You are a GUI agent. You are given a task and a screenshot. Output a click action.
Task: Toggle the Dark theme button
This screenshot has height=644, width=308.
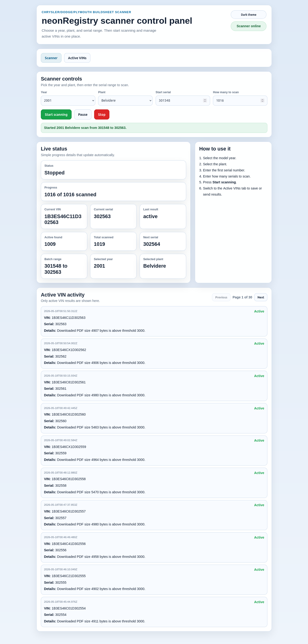[248, 15]
